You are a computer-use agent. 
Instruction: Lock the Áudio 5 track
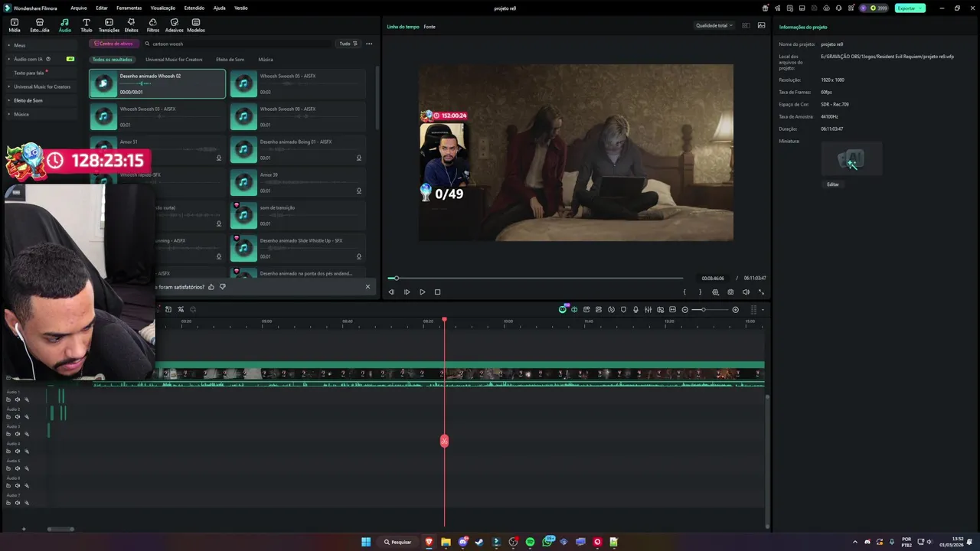click(x=8, y=468)
